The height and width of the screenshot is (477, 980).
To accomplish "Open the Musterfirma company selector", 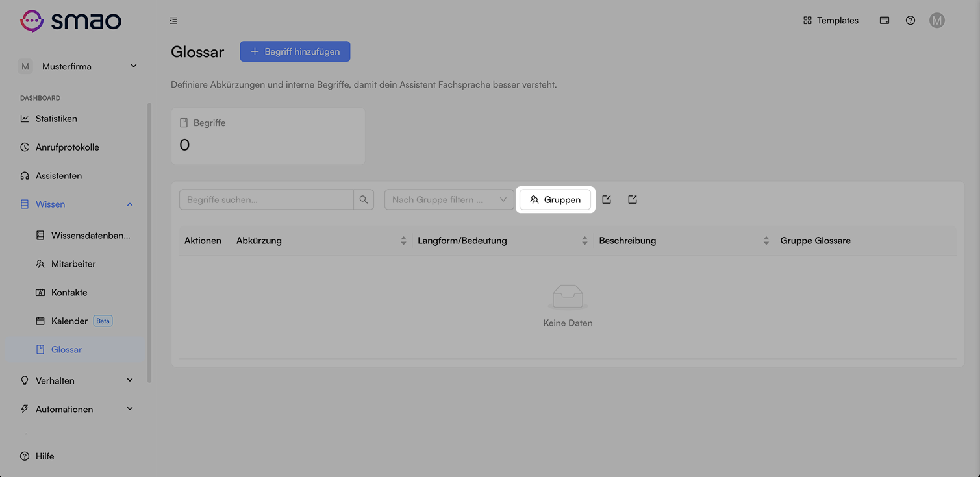I will point(78,66).
